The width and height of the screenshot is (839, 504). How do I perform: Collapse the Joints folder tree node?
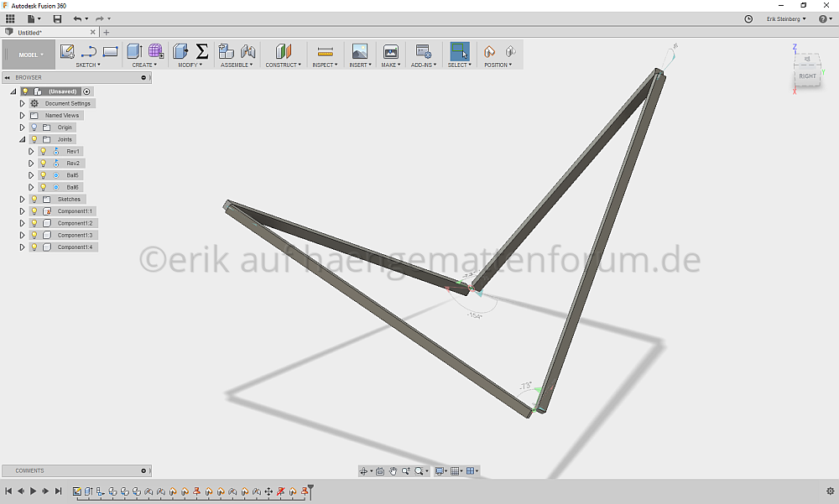(x=23, y=139)
